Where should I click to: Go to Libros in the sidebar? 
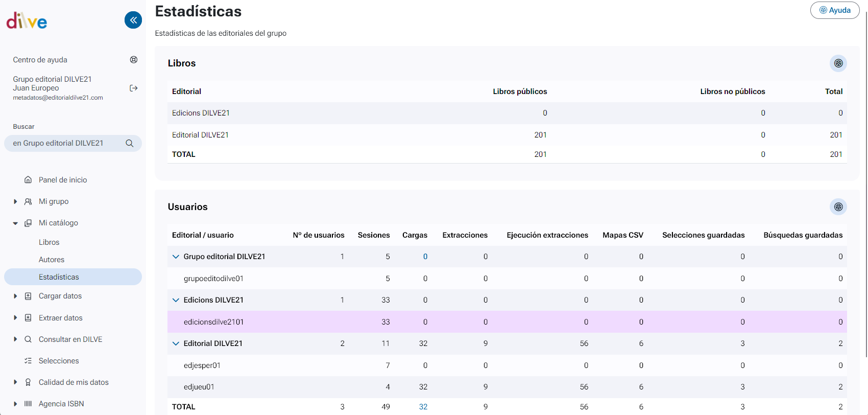coord(49,242)
